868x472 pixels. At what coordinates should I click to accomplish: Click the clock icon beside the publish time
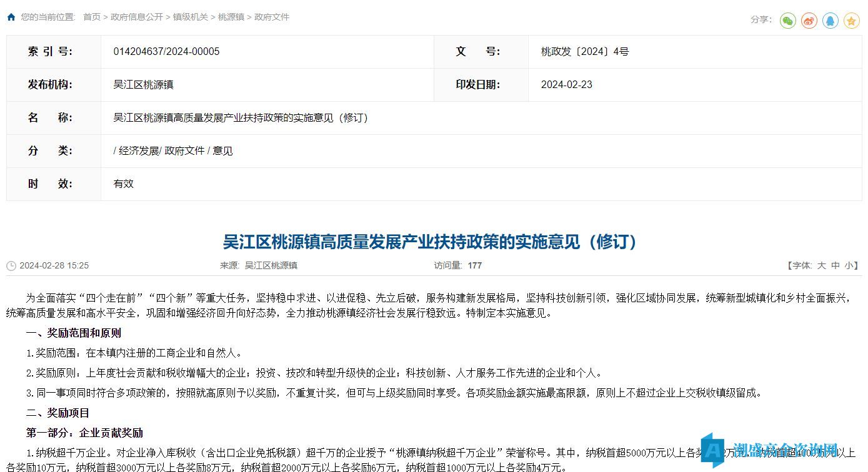11,266
